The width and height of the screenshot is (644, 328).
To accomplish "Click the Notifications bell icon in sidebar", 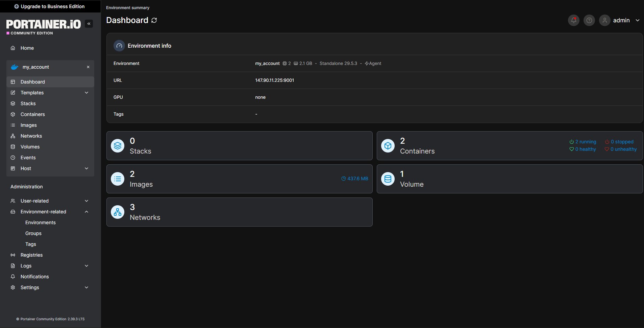I will click(x=13, y=277).
